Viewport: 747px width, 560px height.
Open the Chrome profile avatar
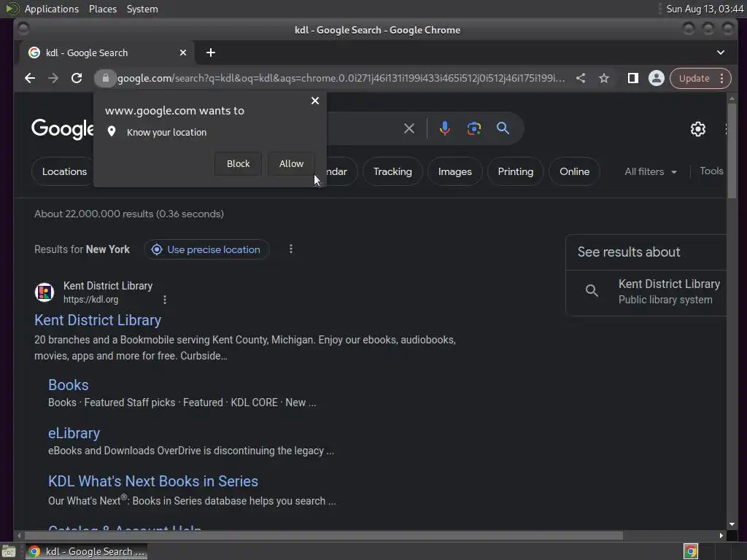tap(656, 78)
